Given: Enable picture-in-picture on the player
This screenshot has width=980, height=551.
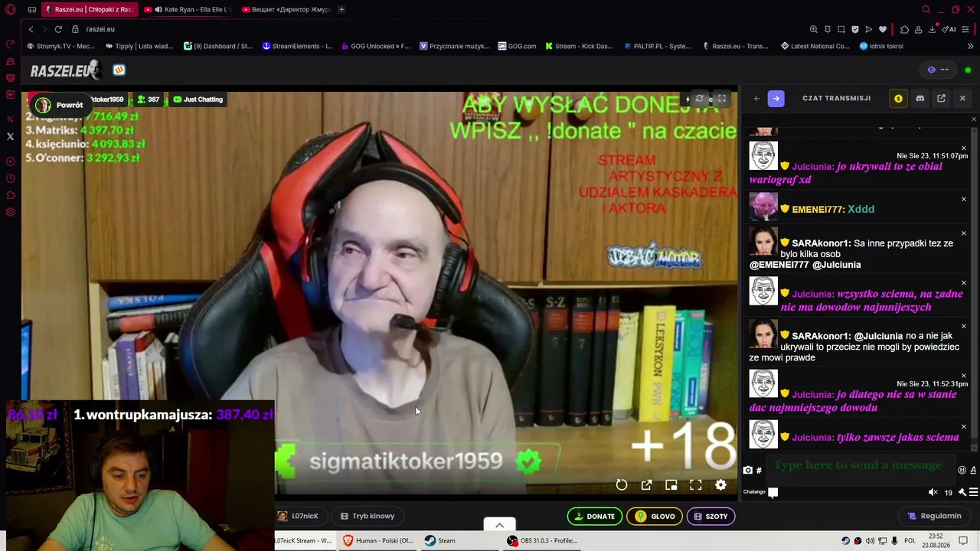Looking at the screenshot, I should pyautogui.click(x=671, y=485).
